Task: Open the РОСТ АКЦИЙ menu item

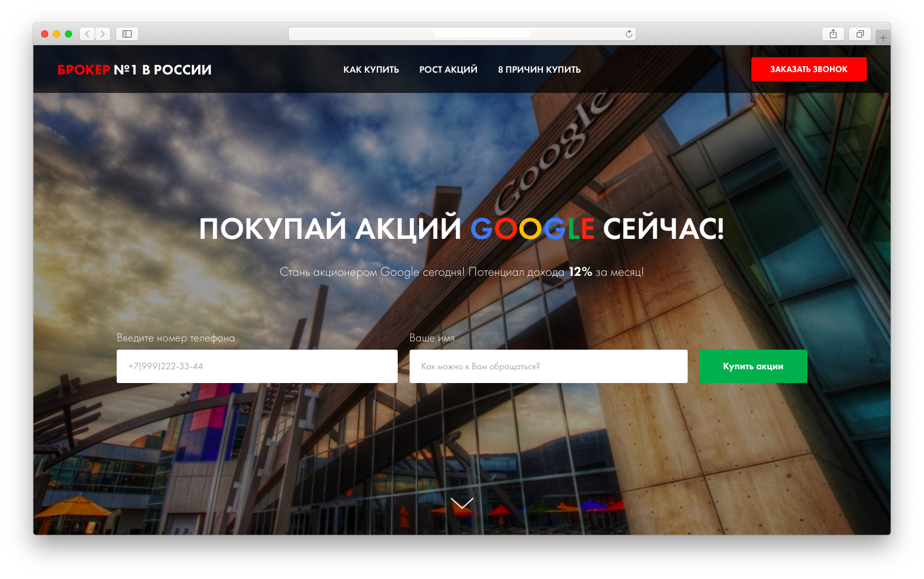Action: click(x=448, y=70)
